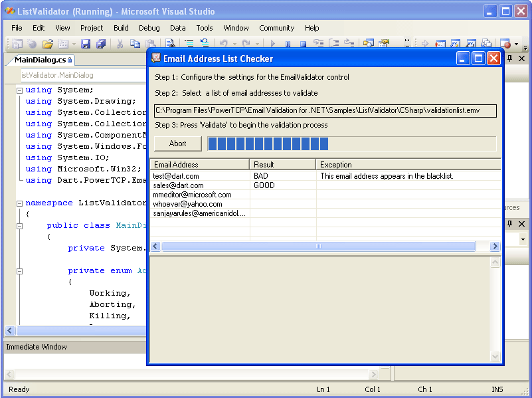Open the Undo history dropdown arrow
Viewport: 532px width, 398px height.
click(234, 44)
